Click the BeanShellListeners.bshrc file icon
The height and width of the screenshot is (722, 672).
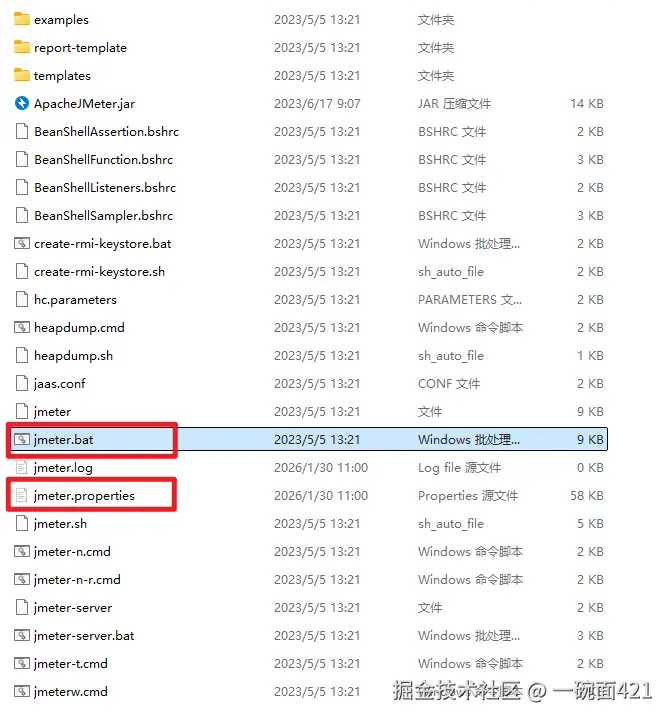pos(22,187)
